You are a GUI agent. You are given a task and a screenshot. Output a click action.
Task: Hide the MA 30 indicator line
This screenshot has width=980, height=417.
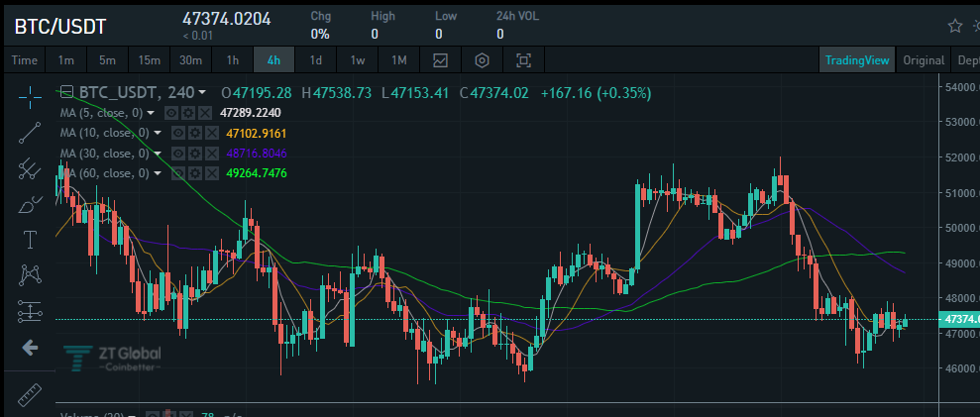pyautogui.click(x=178, y=154)
